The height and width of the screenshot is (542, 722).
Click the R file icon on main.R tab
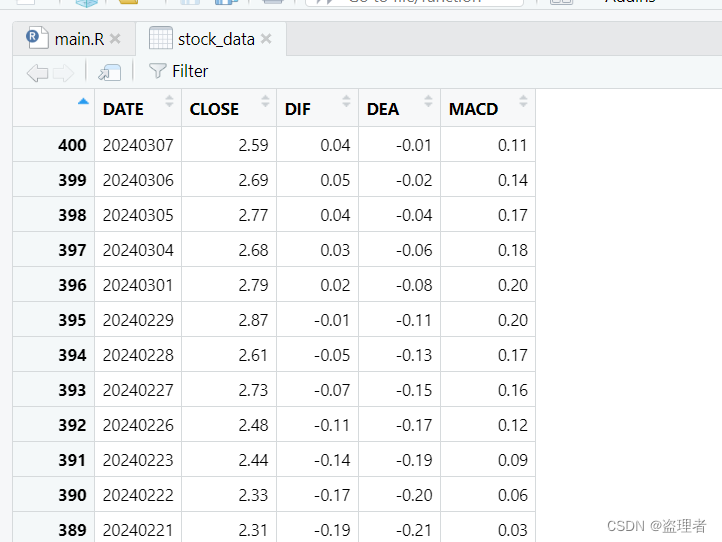[37, 38]
